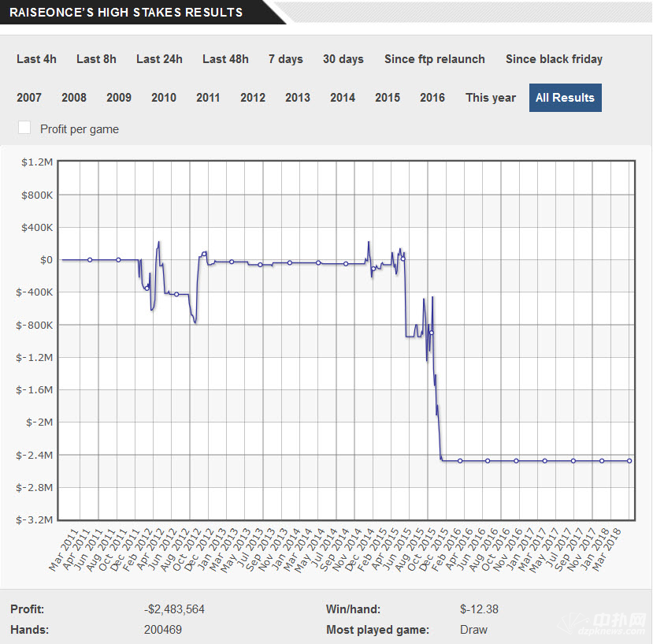The height and width of the screenshot is (644, 653).
Task: Filter results by year 2016
Action: (x=432, y=98)
